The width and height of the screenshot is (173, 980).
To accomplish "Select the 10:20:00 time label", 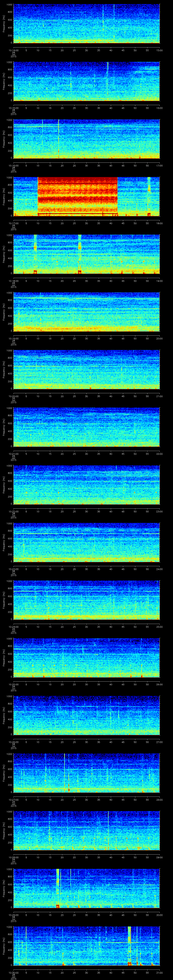I will [13, 396].
